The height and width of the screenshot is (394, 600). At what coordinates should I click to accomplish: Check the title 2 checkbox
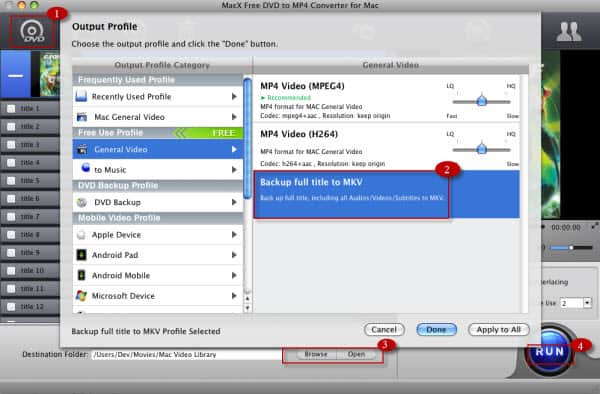[11, 127]
